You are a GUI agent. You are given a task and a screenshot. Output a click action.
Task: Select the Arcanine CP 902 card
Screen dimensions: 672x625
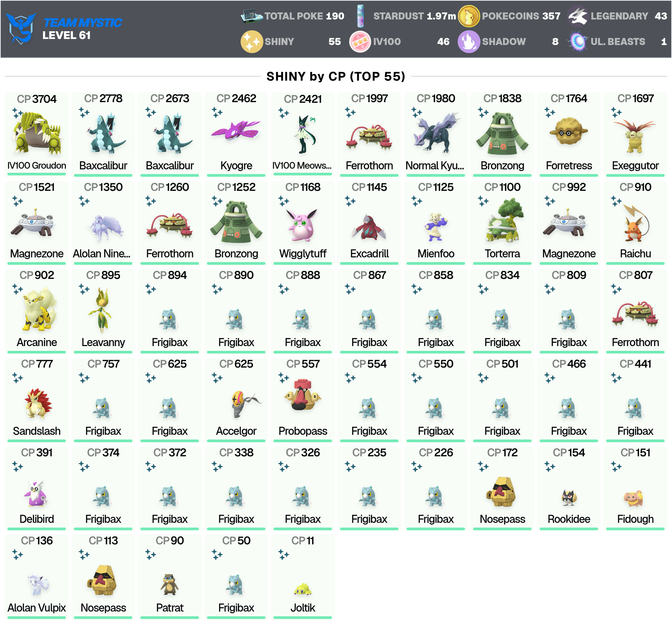pyautogui.click(x=37, y=311)
